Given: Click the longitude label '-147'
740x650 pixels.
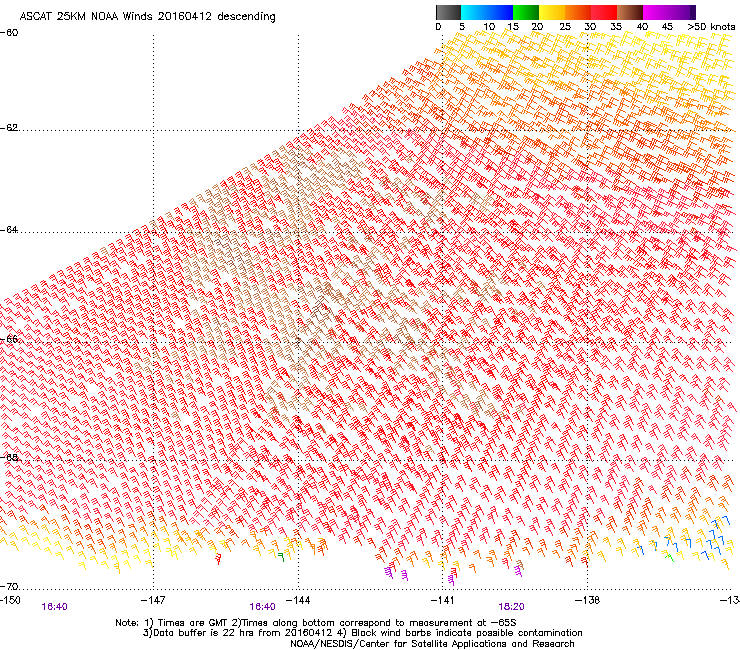Looking at the screenshot, I should (153, 600).
